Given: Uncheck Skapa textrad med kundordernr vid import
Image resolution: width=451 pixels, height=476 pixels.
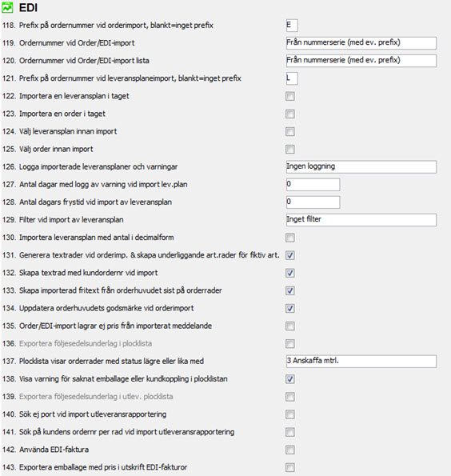Looking at the screenshot, I should tap(289, 273).
